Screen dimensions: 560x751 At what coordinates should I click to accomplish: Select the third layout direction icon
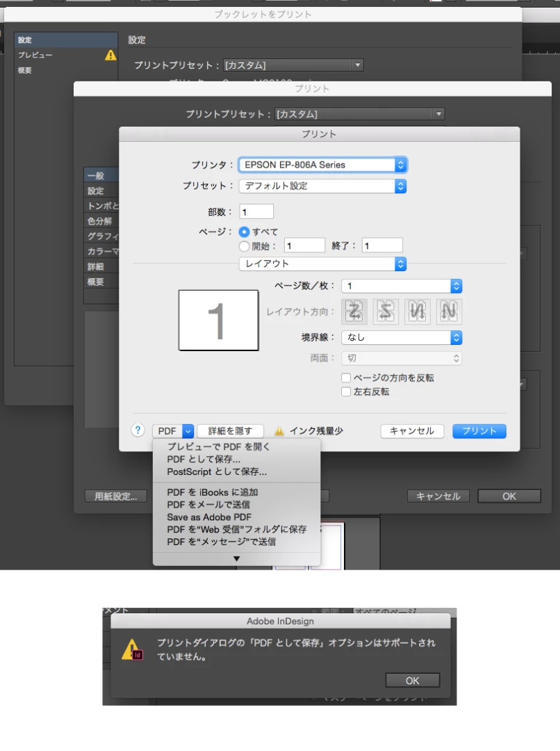[418, 312]
